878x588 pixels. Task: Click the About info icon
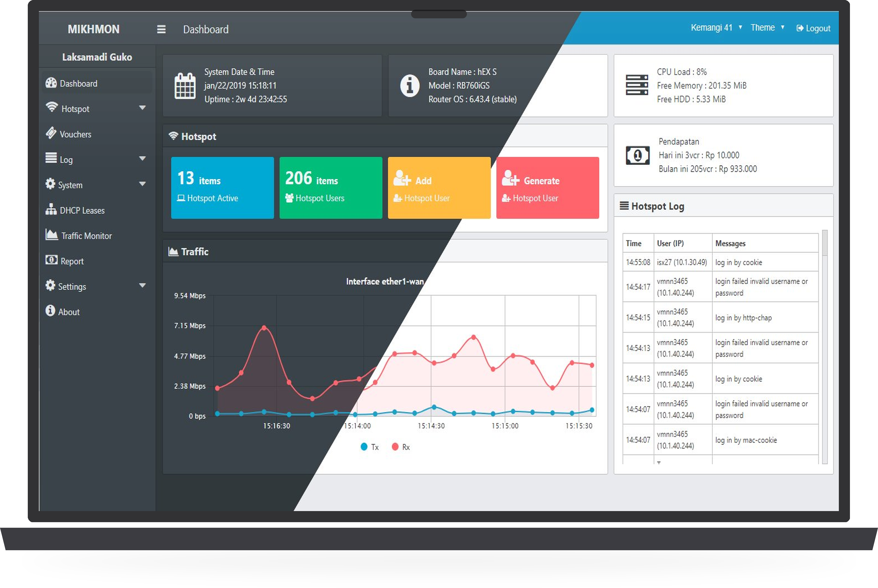(x=50, y=311)
